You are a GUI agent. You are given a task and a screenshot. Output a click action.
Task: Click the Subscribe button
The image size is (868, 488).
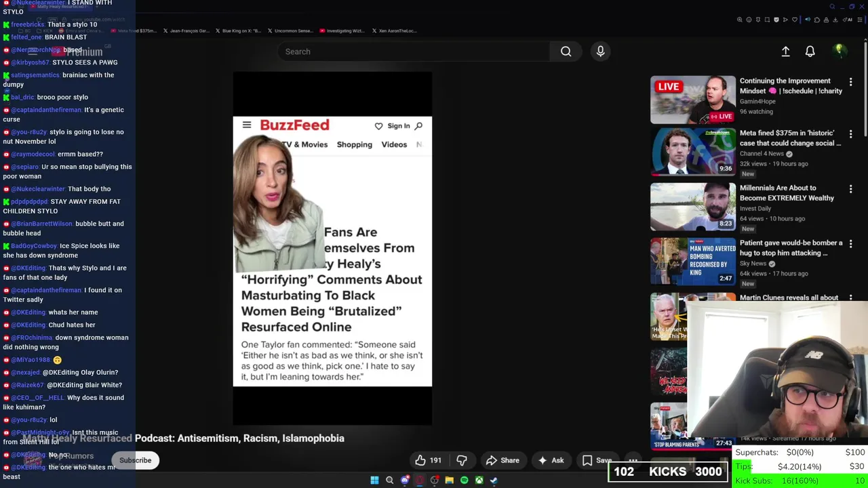(x=135, y=460)
